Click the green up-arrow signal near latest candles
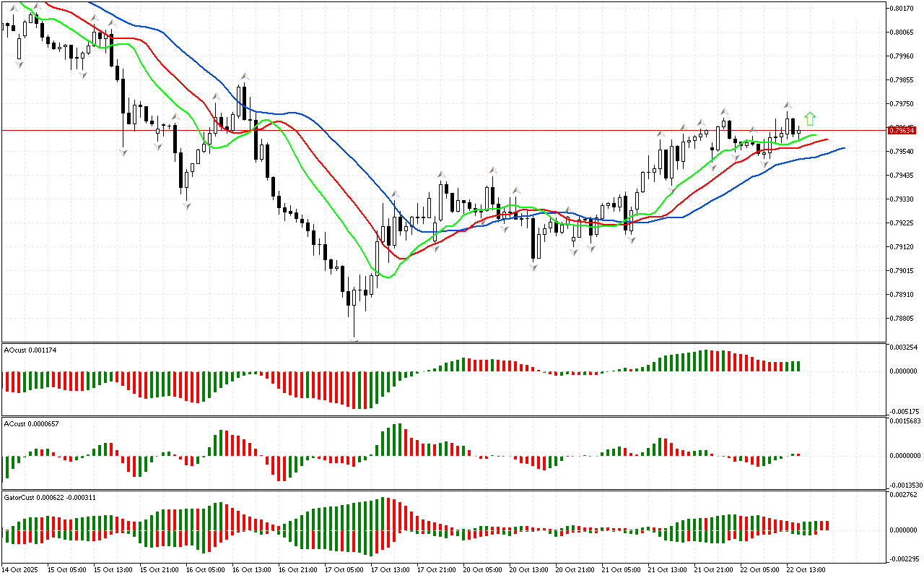The height and width of the screenshot is (578, 924). [x=810, y=118]
